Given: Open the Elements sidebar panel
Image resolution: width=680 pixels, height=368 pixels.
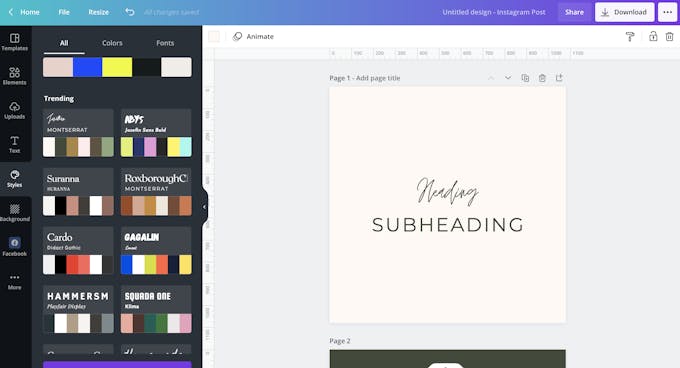Looking at the screenshot, I should coord(15,76).
